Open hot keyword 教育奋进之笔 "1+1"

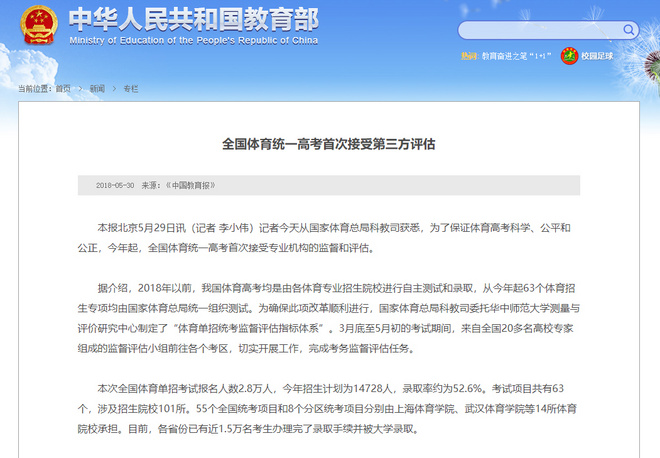[x=516, y=56]
